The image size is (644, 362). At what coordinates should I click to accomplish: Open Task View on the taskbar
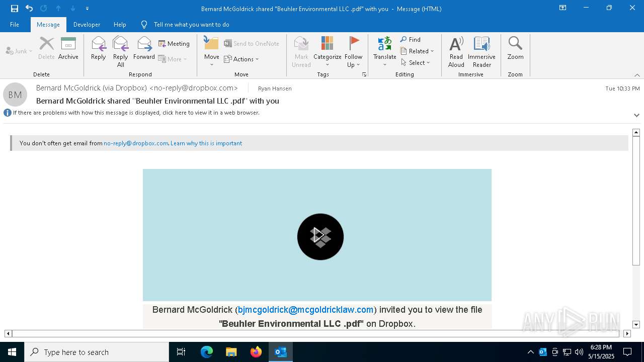pos(181,352)
